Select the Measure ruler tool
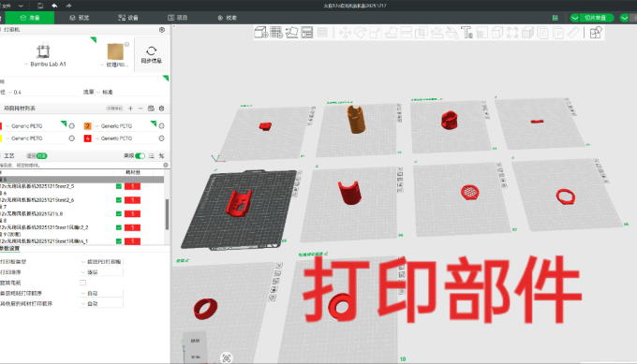This screenshot has height=364, width=637. point(573,33)
